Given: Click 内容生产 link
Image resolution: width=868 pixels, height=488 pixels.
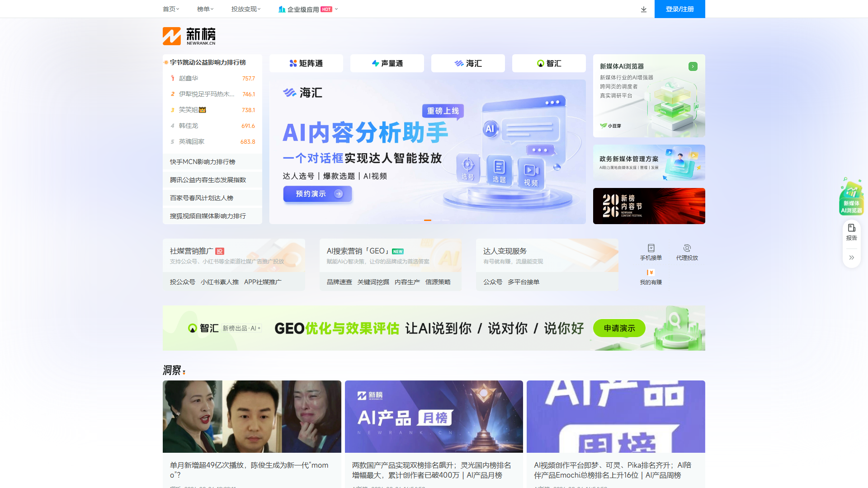Looking at the screenshot, I should 407,282.
